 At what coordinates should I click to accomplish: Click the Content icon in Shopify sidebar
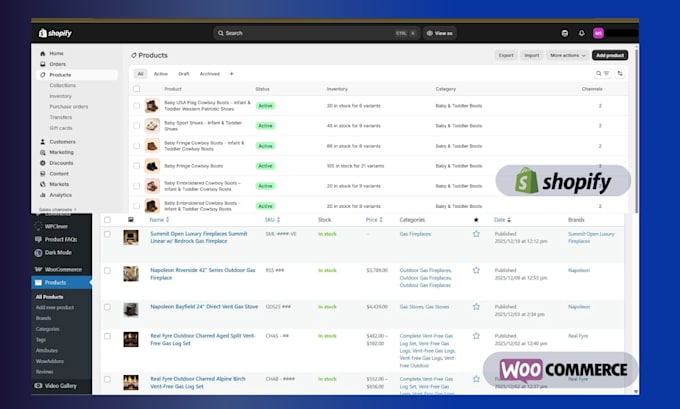[x=42, y=173]
